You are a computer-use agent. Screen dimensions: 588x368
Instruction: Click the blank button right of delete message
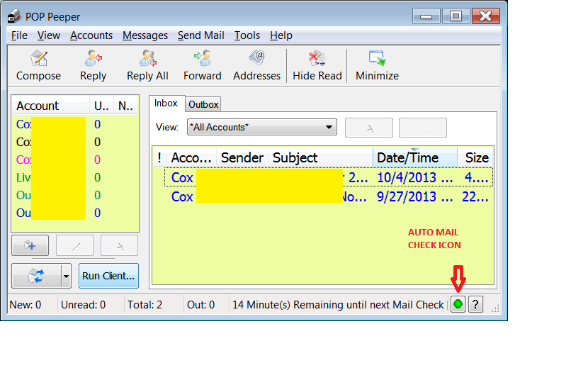[423, 128]
